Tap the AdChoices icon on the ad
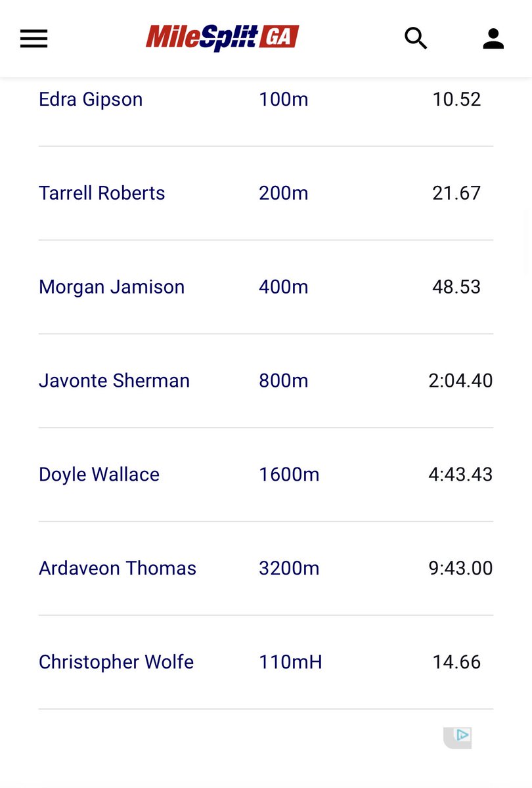The height and width of the screenshot is (788, 532). coord(462,735)
